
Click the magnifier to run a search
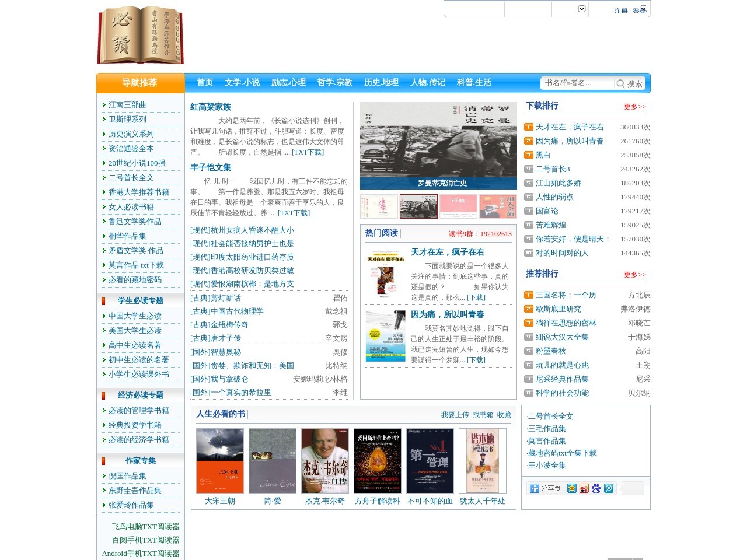620,83
